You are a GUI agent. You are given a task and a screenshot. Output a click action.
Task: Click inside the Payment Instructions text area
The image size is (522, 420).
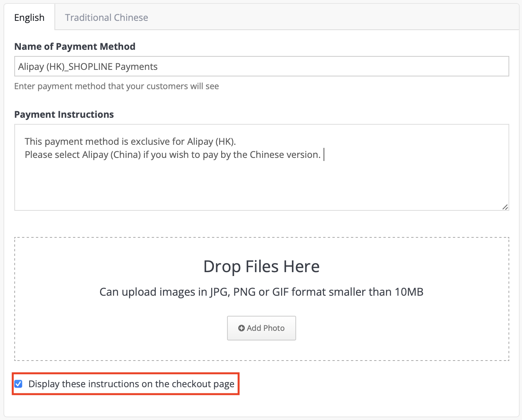click(261, 167)
